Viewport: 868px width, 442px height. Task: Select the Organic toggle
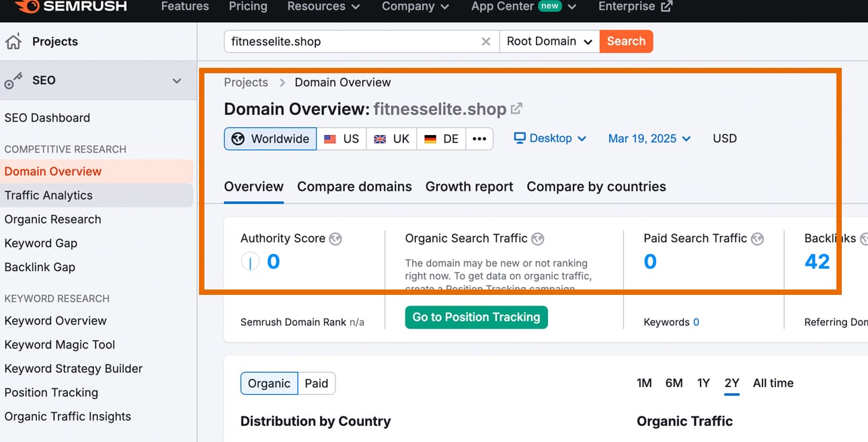coord(269,384)
